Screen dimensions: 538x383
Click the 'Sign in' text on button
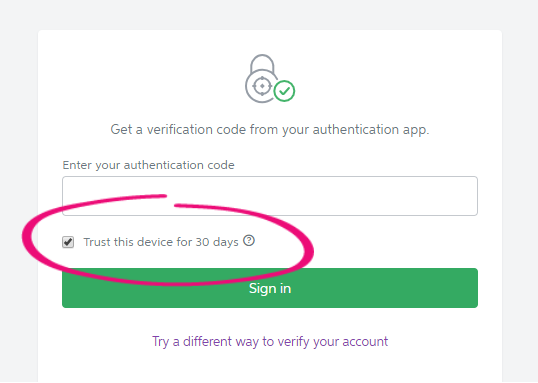[270, 288]
